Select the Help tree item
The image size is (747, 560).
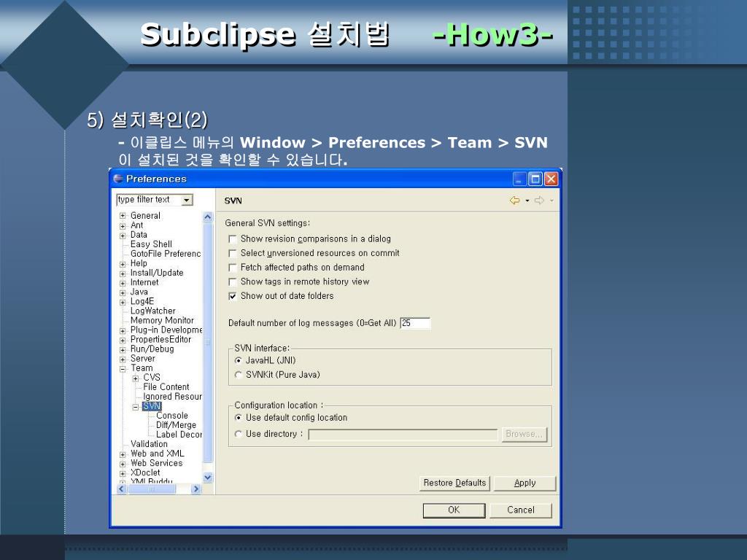(x=139, y=263)
